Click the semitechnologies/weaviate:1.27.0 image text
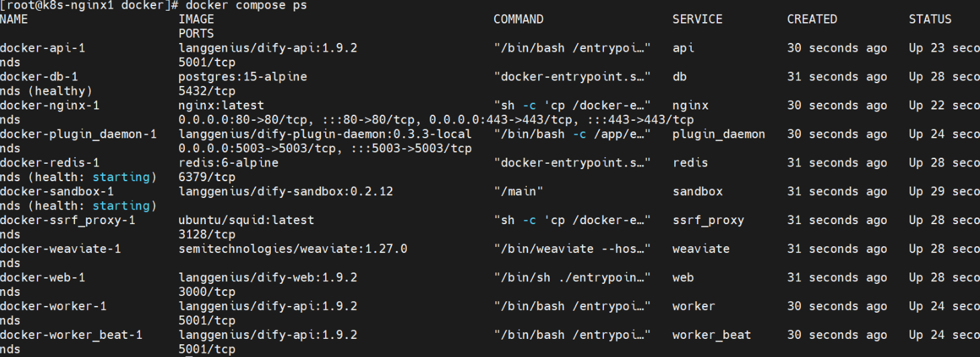Screen dimensions: 980x357 click(x=293, y=249)
